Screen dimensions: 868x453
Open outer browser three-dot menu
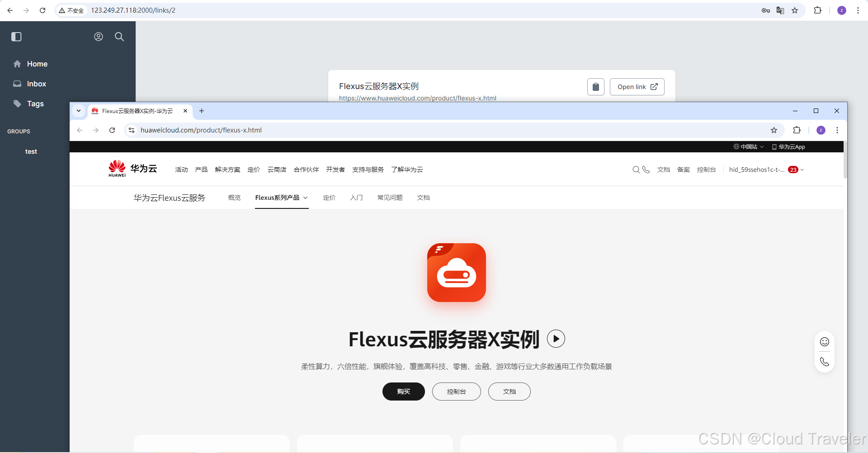pos(858,10)
